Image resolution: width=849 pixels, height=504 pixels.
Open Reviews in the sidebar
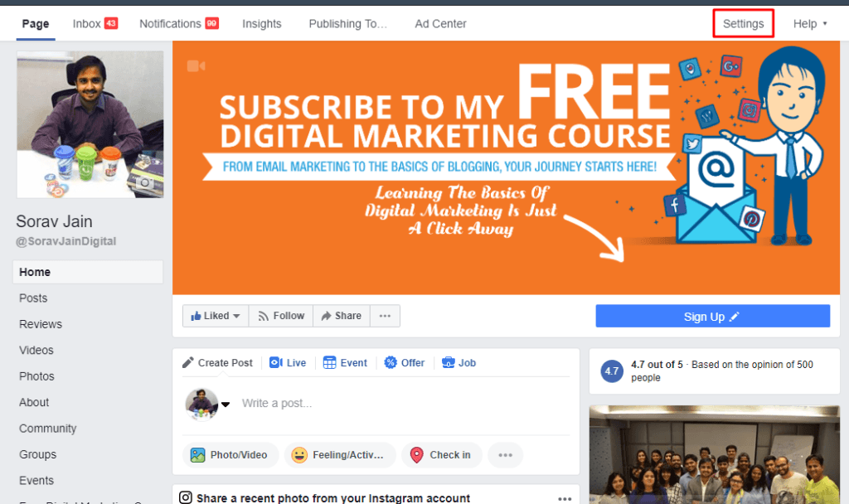[41, 324]
